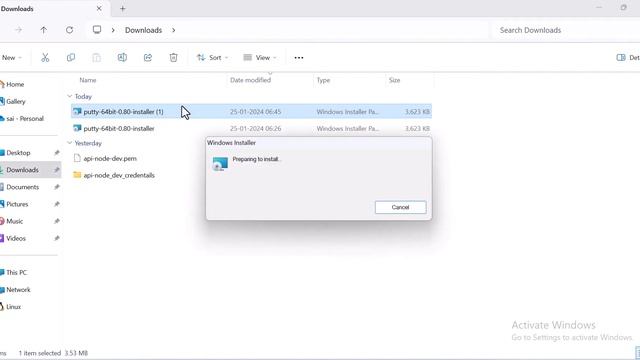The width and height of the screenshot is (640, 360).
Task: Click the Forward navigation arrow
Action: pos(18,30)
